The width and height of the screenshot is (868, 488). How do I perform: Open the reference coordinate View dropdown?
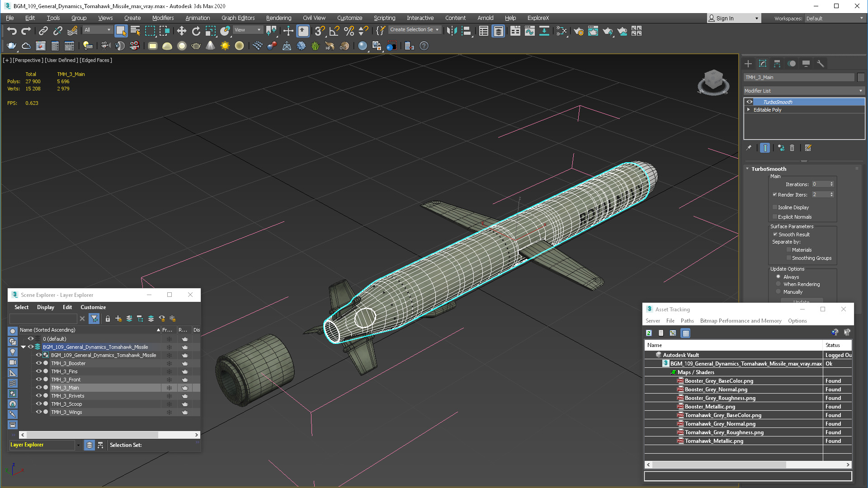tap(247, 30)
